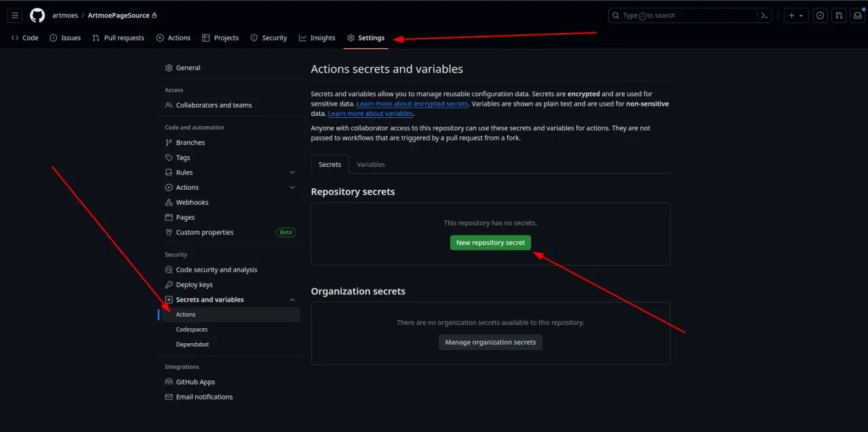Image resolution: width=868 pixels, height=432 pixels.
Task: Click the Beta badge on Custom properties
Action: pyautogui.click(x=286, y=232)
